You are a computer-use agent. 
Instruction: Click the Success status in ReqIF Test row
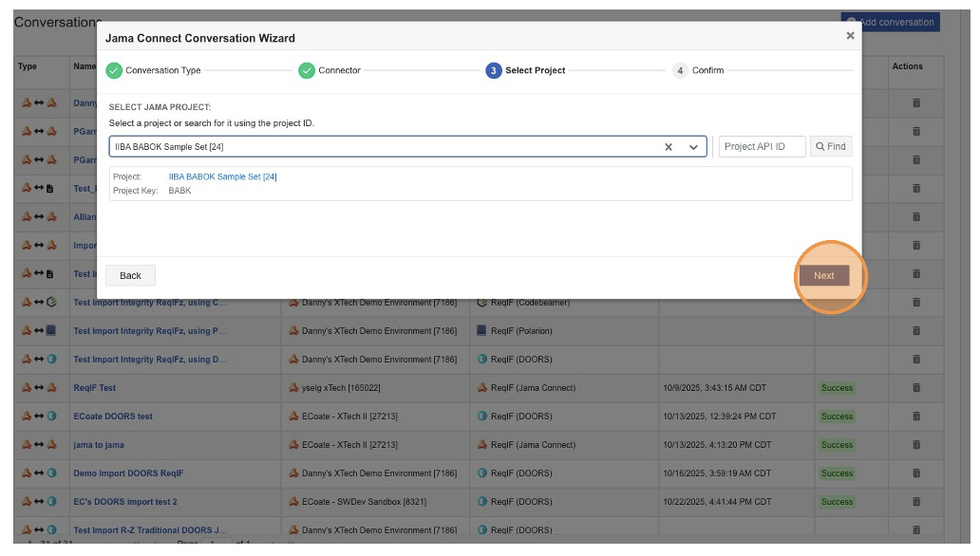coord(837,388)
